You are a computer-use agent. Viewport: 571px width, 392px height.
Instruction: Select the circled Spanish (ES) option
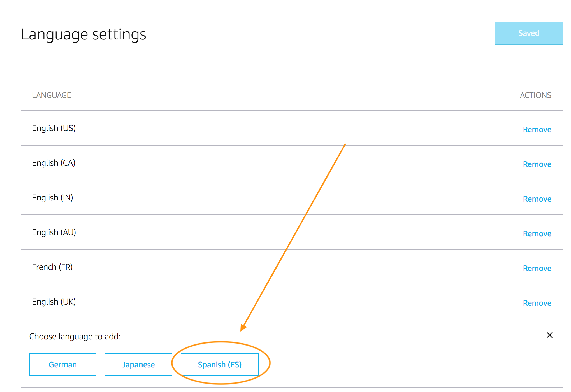pyautogui.click(x=220, y=365)
